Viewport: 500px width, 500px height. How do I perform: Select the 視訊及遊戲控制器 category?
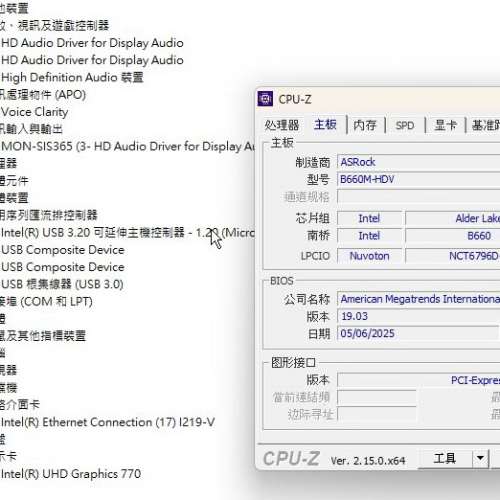tap(55, 26)
